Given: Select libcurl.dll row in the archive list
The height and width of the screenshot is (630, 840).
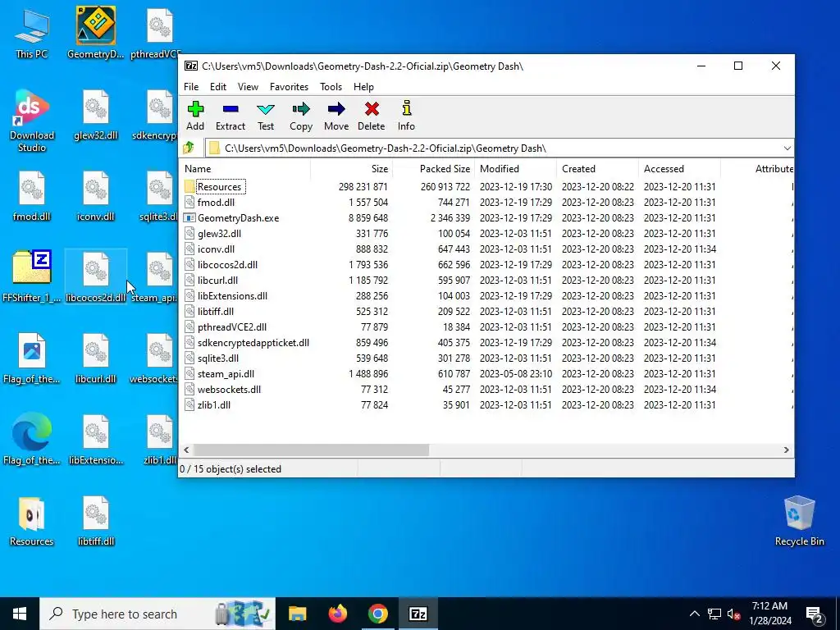Looking at the screenshot, I should 486,281.
